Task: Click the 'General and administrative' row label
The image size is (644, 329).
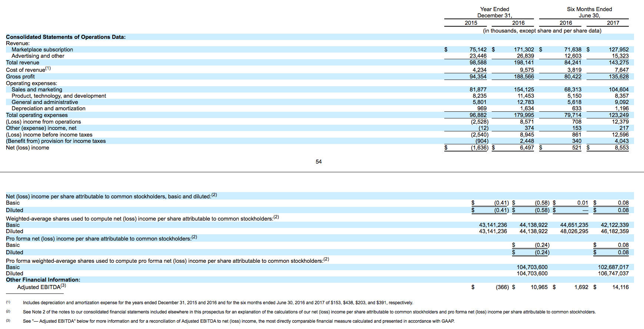Action: (x=45, y=102)
